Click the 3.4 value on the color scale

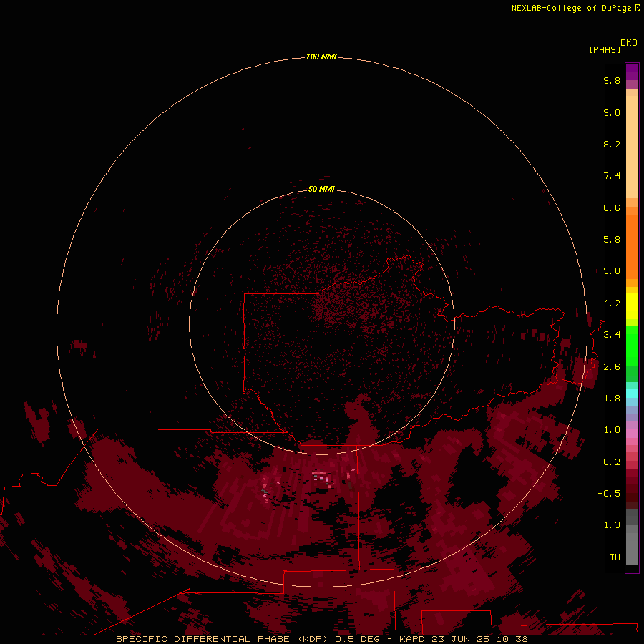(x=612, y=335)
